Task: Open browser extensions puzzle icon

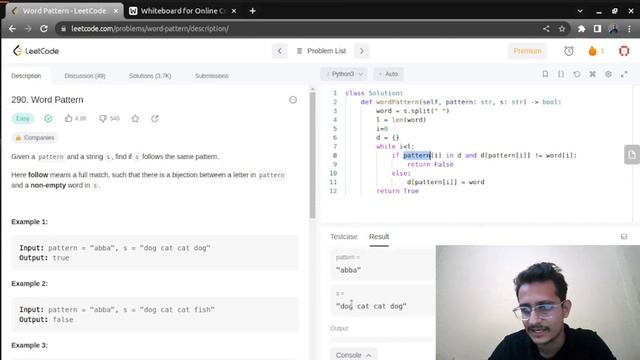Action: coord(582,29)
